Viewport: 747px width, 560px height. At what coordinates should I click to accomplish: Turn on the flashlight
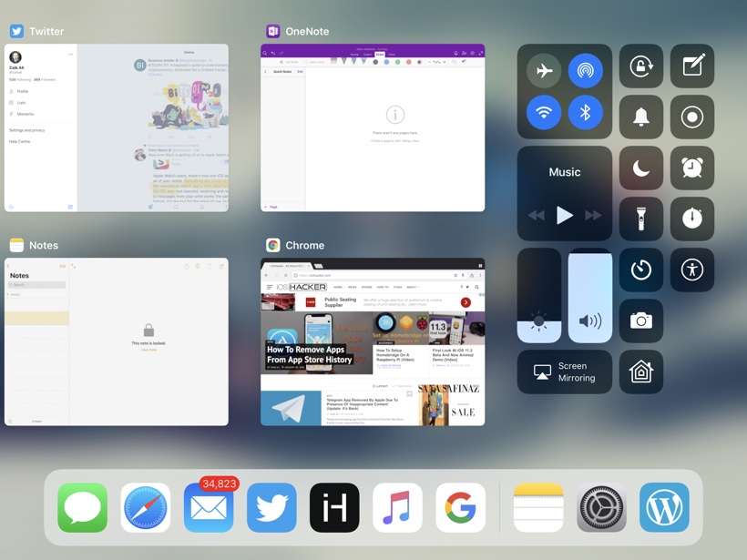coord(641,219)
